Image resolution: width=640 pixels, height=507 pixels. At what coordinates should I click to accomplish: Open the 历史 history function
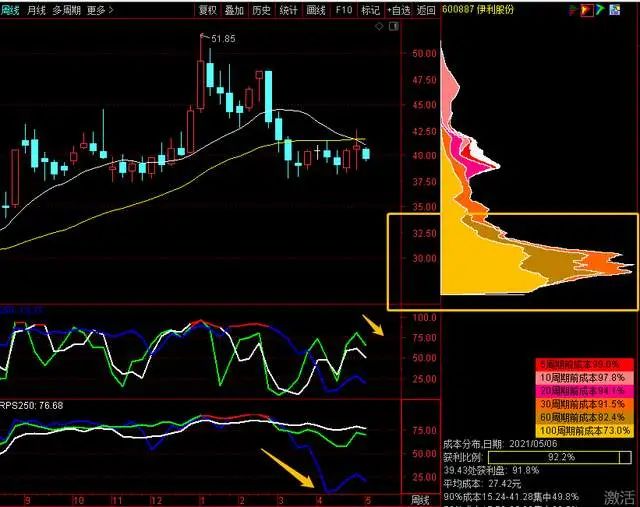[x=262, y=10]
